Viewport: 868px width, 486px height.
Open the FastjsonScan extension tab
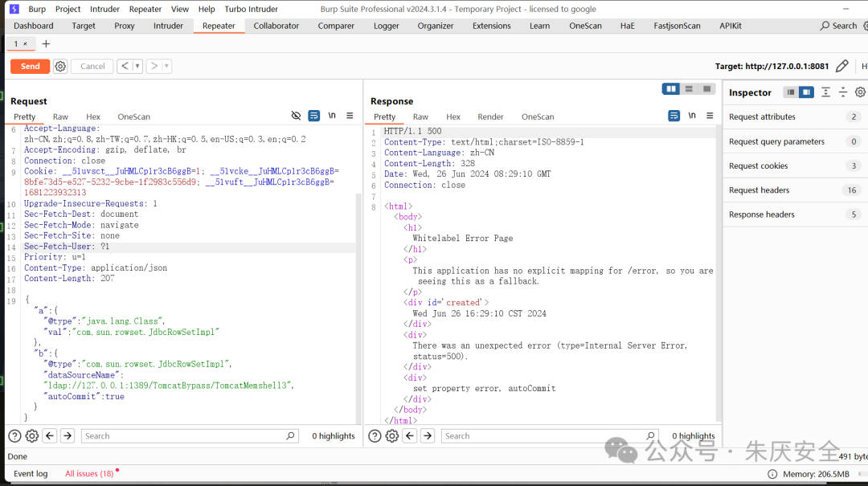pos(677,26)
